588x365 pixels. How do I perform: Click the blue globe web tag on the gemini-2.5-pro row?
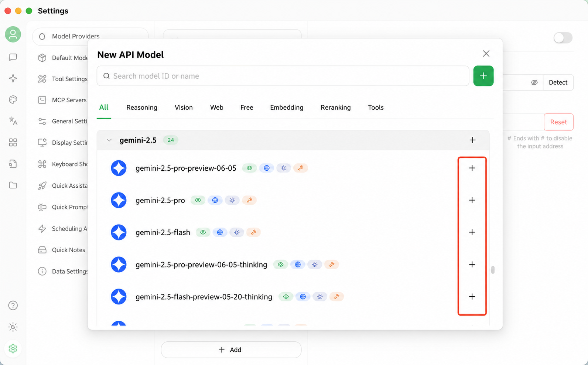(x=215, y=200)
